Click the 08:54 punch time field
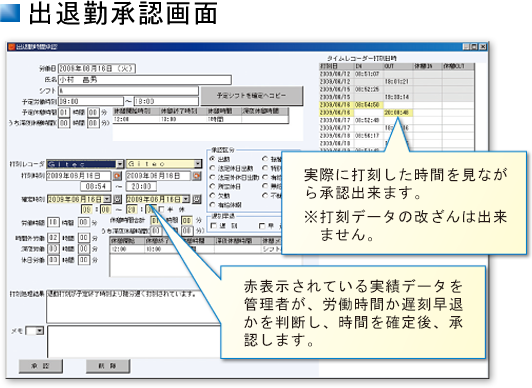532x388 pixels. [96, 187]
